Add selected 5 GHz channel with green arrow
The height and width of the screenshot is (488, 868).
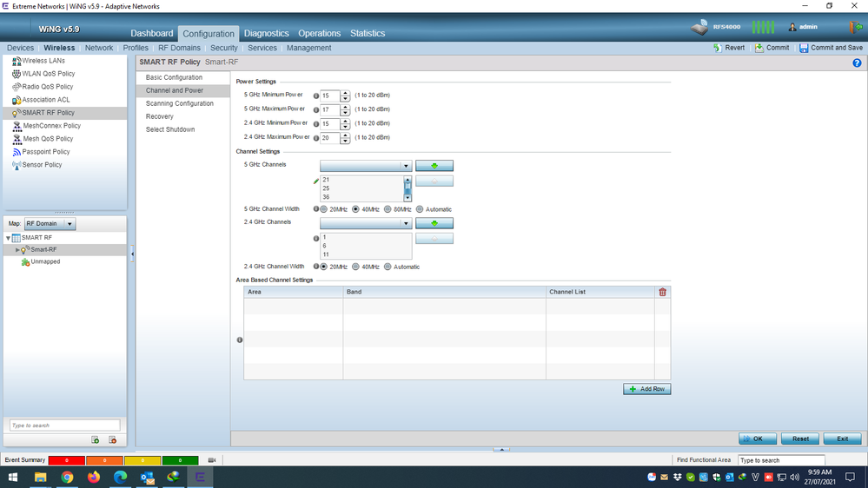[434, 166]
